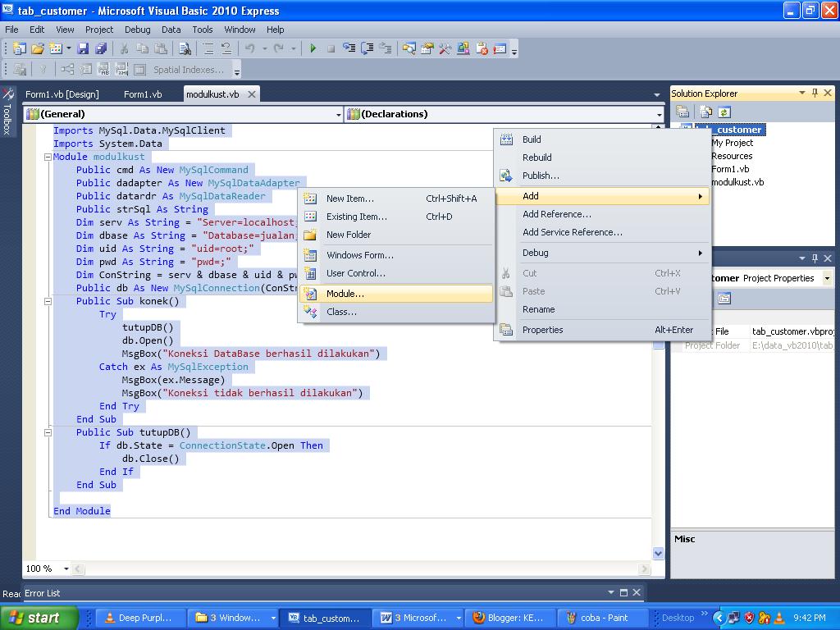Viewport: 840px width, 630px height.
Task: Click Properties in the project context menu
Action: 603,330
